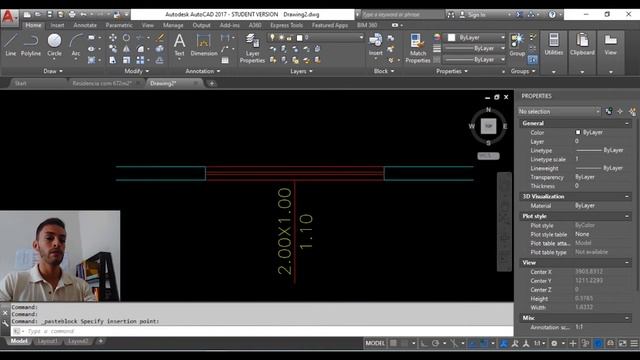Click the Group objects icon
Image resolution: width=640 pixels, height=360 pixels.
pyautogui.click(x=517, y=44)
